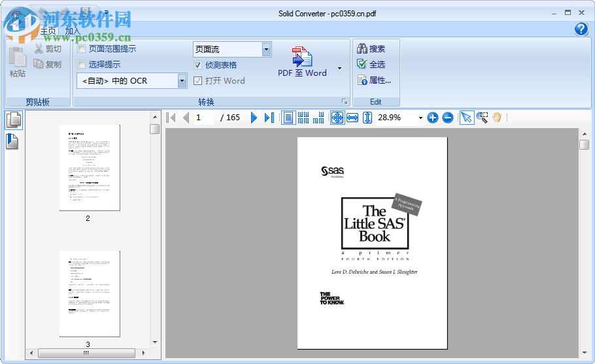Screen dimensions: 595x364
Task: Go to first page arrow
Action: tap(171, 118)
